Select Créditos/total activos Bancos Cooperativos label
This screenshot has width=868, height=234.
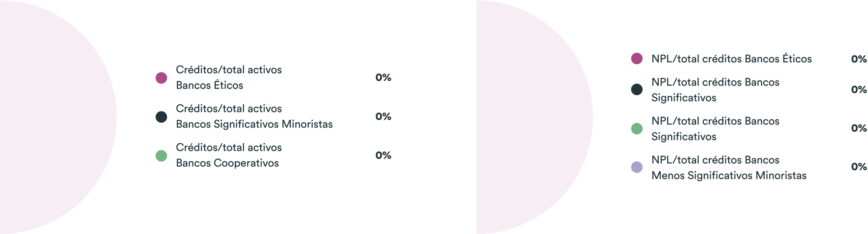point(229,155)
